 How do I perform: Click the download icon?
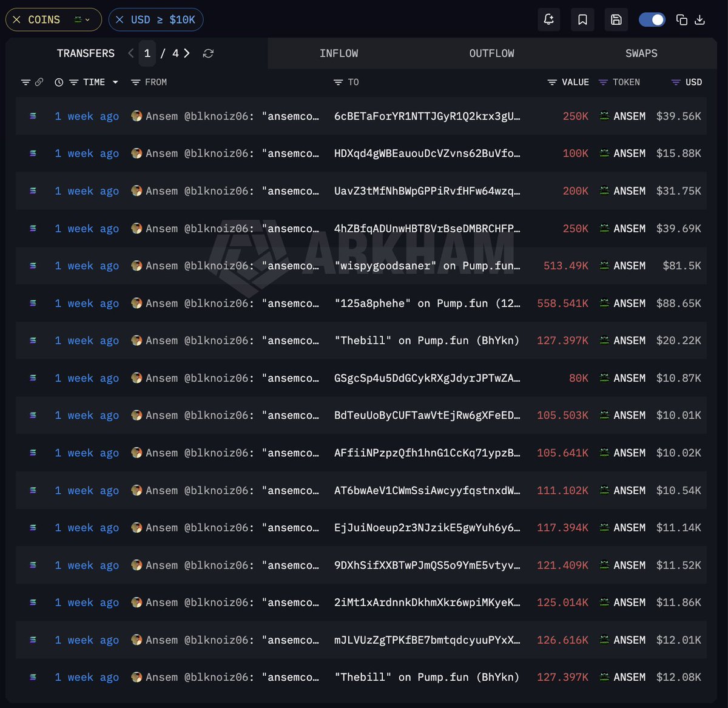[x=699, y=20]
